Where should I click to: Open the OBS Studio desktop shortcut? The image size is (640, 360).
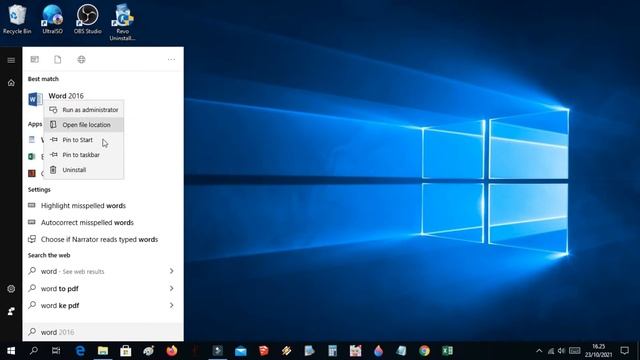(x=87, y=19)
